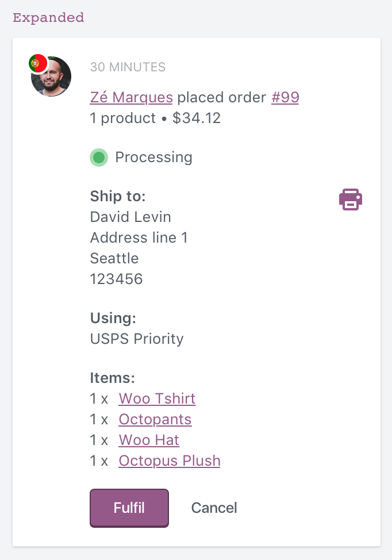Viewport: 392px width, 560px height.
Task: Open the Octopus Plush product link
Action: pos(169,461)
